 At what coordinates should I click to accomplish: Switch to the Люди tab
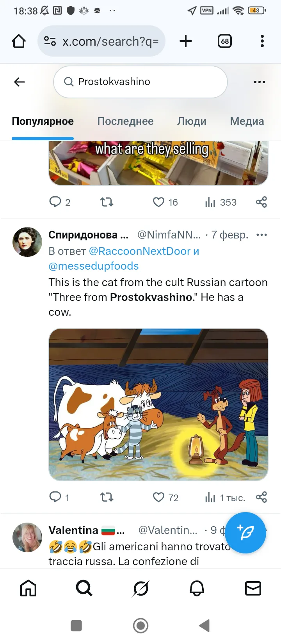click(x=192, y=121)
